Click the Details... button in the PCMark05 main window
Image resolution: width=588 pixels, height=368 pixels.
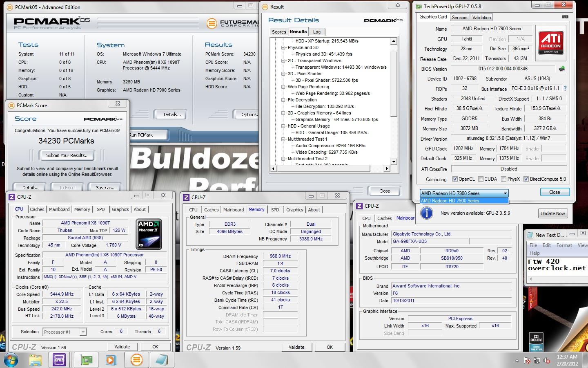(x=172, y=114)
